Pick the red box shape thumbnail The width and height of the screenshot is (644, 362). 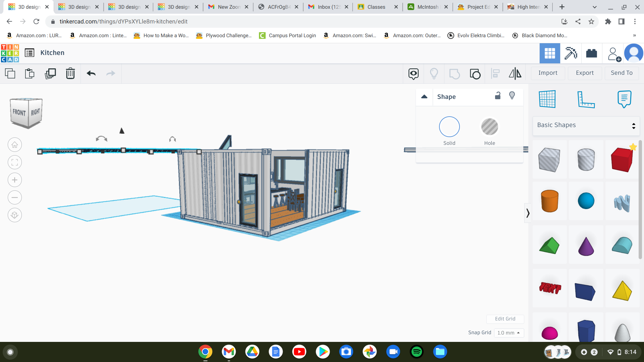[x=622, y=160]
